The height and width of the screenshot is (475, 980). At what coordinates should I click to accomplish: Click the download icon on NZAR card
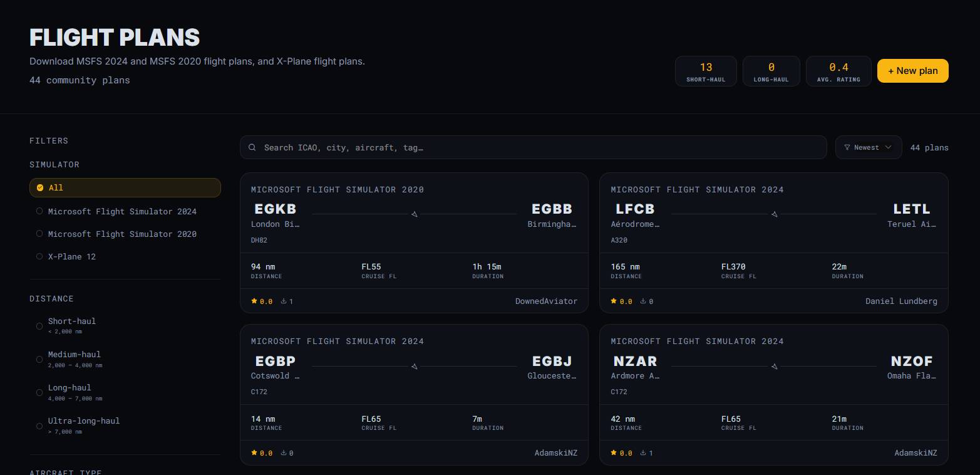coord(643,452)
